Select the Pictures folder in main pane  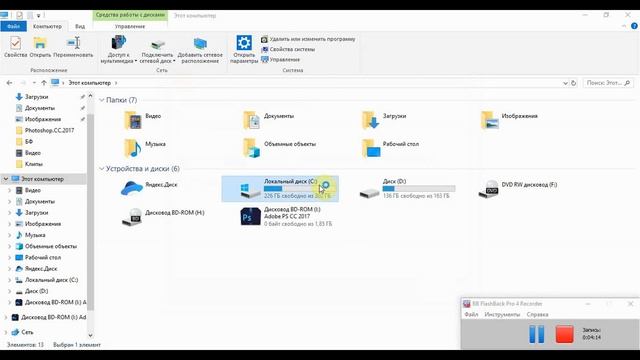(510, 120)
